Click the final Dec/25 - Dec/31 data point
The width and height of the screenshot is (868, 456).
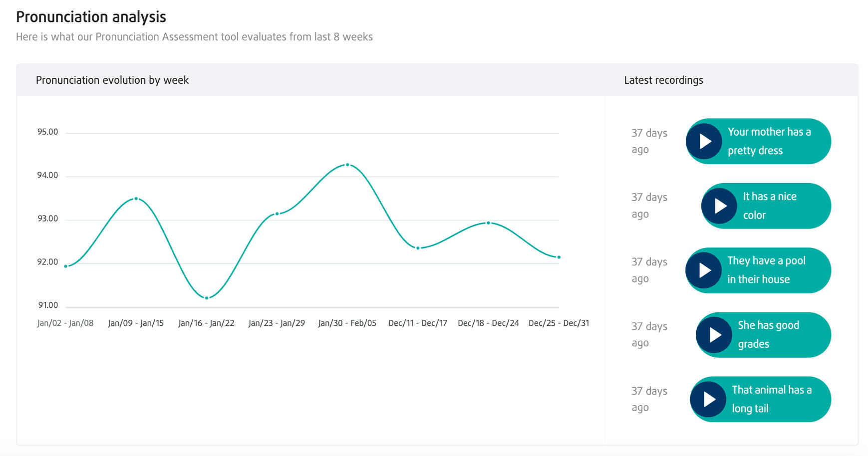(559, 257)
